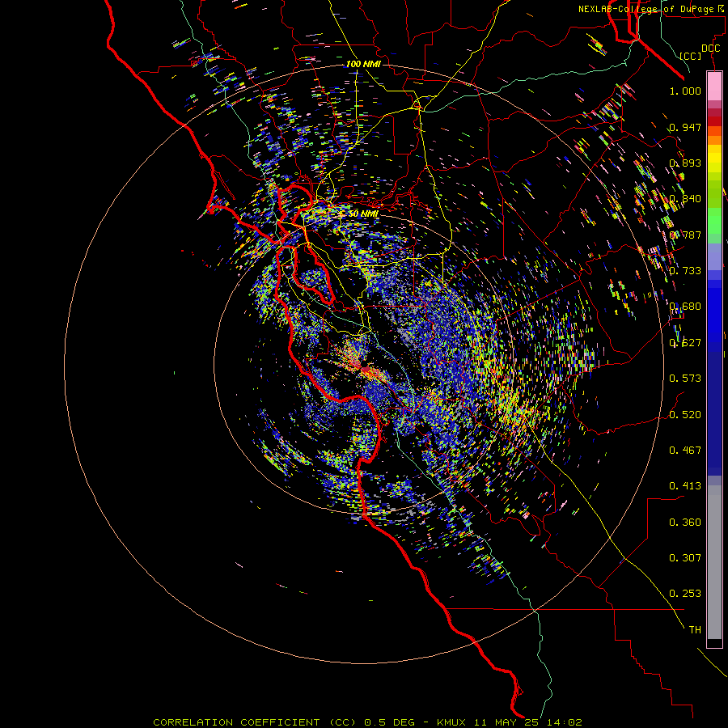Image resolution: width=728 pixels, height=728 pixels.
Task: Click the 14:02 timestamp in the caption
Action: click(564, 722)
